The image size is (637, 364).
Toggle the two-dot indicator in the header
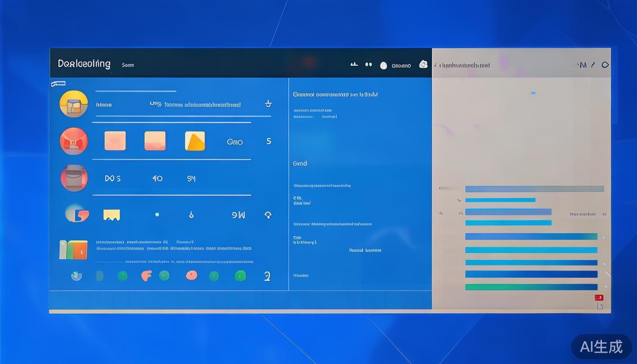pos(368,64)
